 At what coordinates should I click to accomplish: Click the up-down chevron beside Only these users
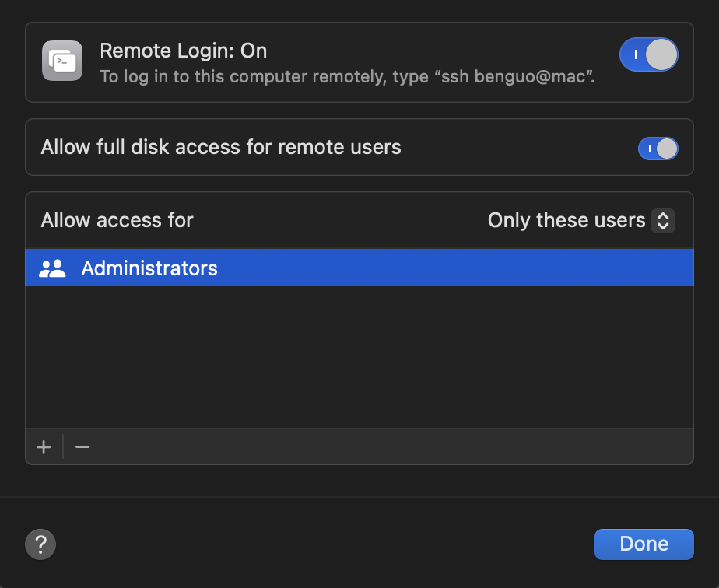[663, 220]
